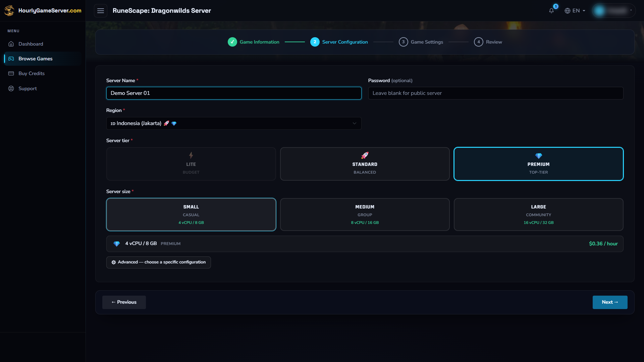Click the $0.36 / hour price
The width and height of the screenshot is (644, 362).
pyautogui.click(x=603, y=244)
